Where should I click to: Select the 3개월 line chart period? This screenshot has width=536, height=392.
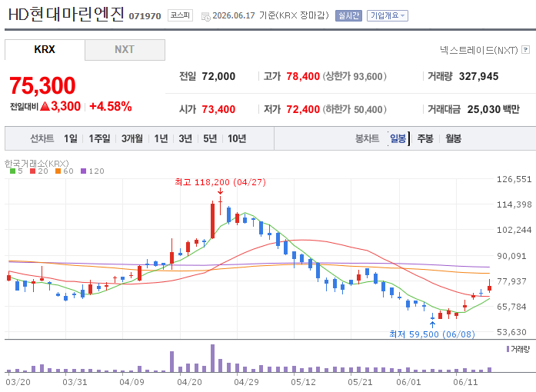132,138
